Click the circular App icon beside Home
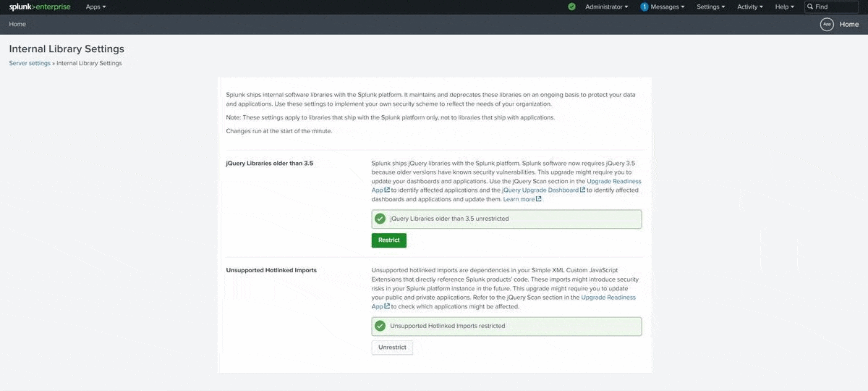 tap(827, 25)
